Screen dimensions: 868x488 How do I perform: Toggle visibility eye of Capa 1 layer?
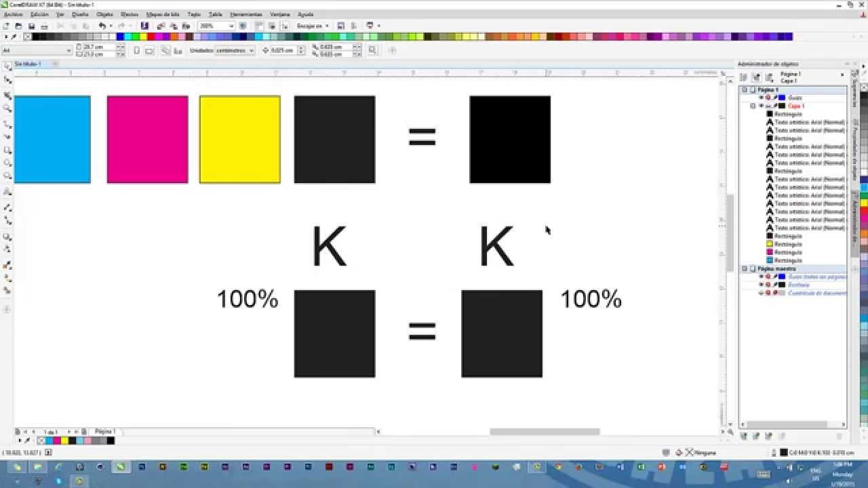(761, 106)
